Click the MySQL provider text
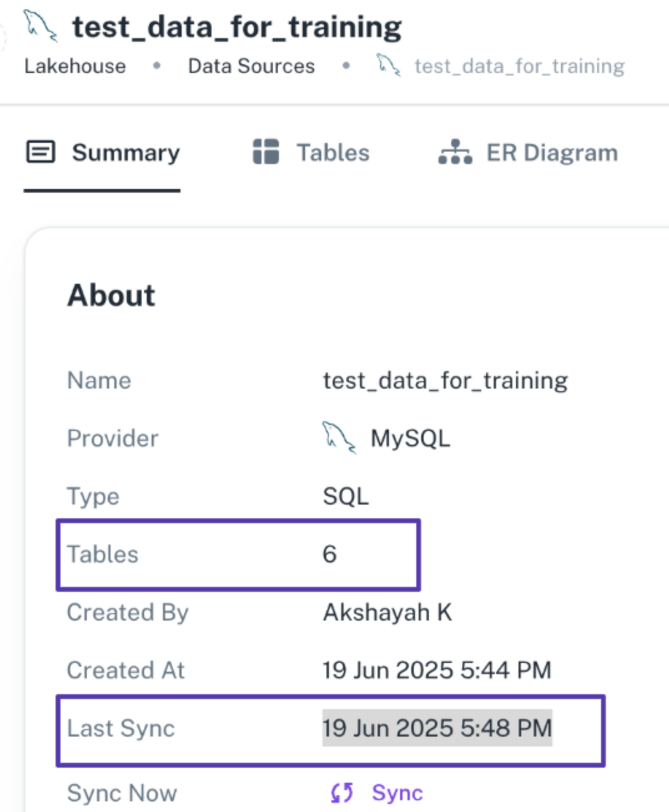Screen dimensions: 669x812 410,438
